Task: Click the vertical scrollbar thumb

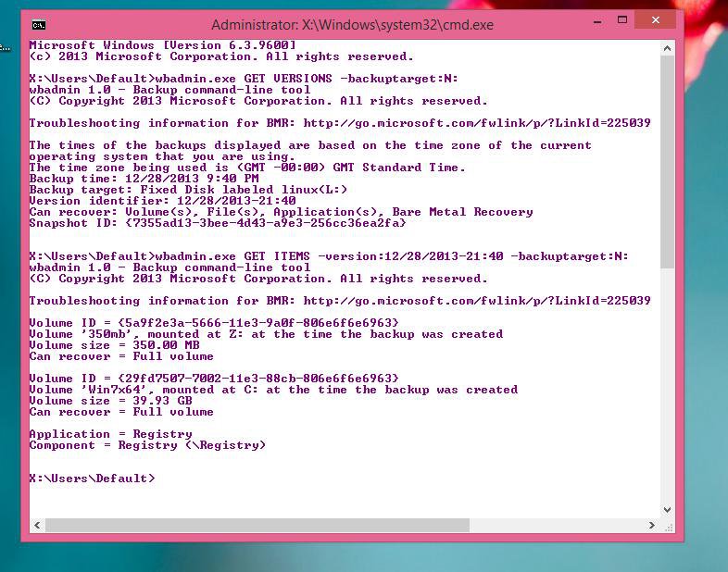Action: tap(667, 161)
